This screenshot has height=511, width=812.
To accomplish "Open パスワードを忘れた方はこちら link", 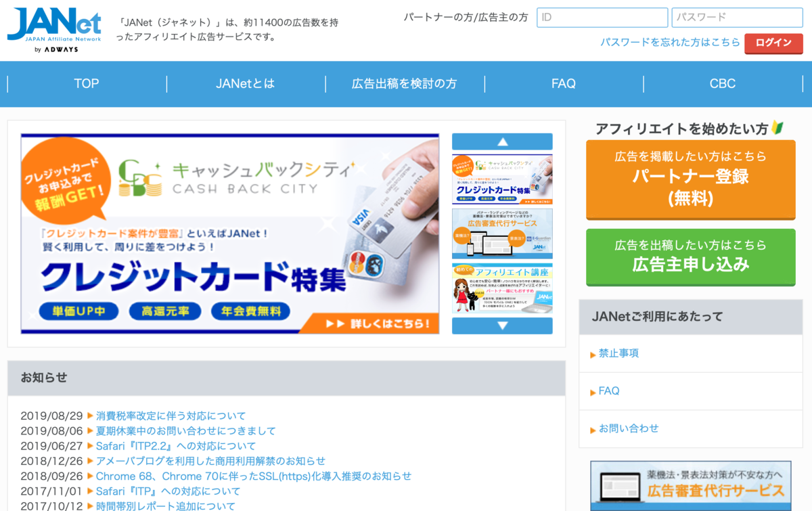I will coord(670,42).
